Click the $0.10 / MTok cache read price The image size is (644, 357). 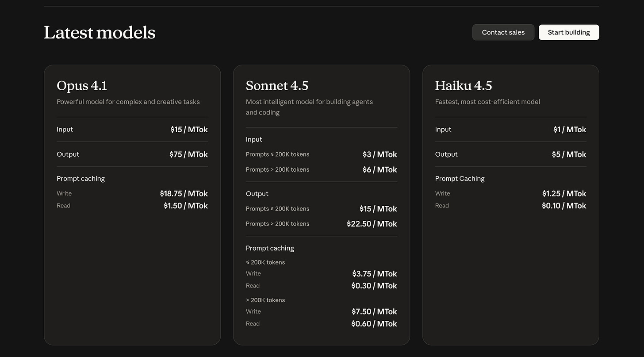coord(564,206)
